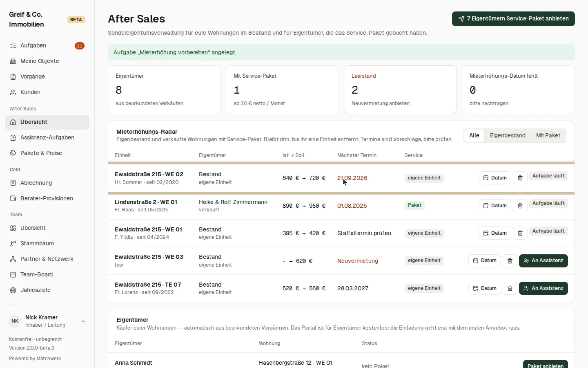Click Paket anbieten for Anna Schmidt

pos(545,365)
